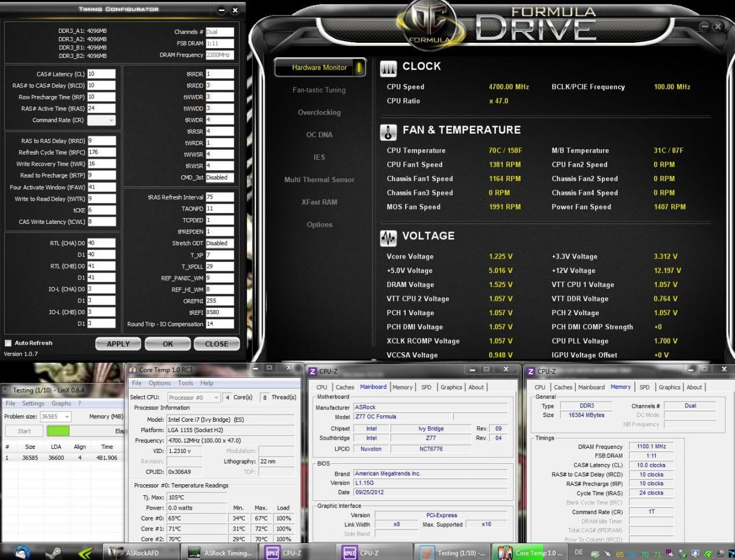The width and height of the screenshot is (735, 560).
Task: Click the CAS# Latency (CL) field
Action: click(x=101, y=74)
